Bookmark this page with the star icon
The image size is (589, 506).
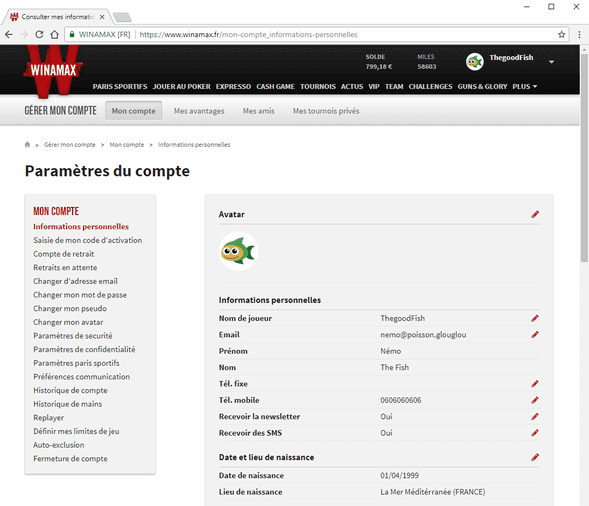coord(561,35)
